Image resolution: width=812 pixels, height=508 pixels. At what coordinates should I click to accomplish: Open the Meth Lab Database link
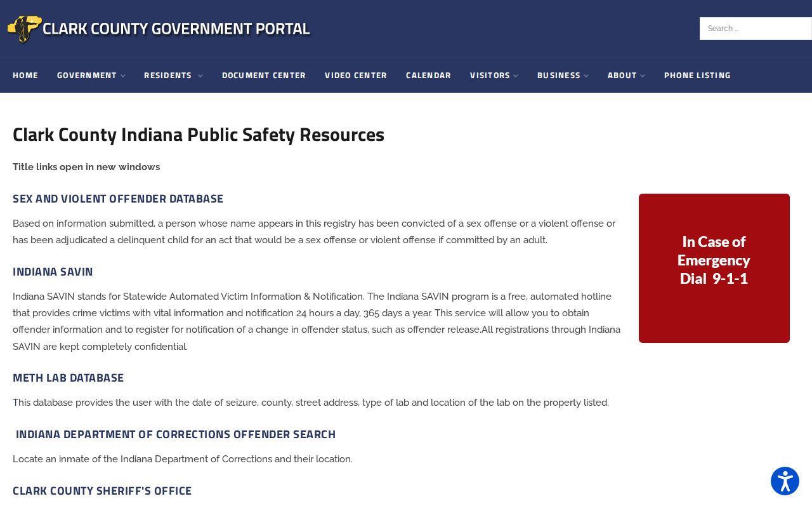pyautogui.click(x=69, y=378)
